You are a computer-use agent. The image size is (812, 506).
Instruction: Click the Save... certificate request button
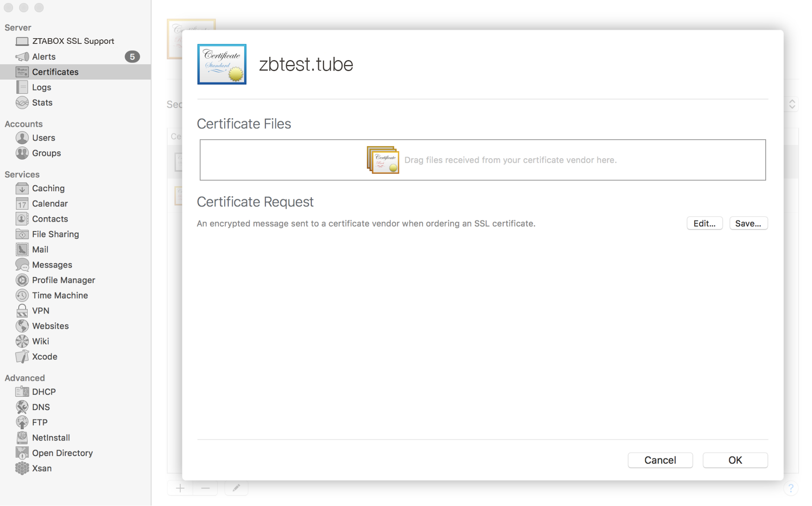point(748,223)
